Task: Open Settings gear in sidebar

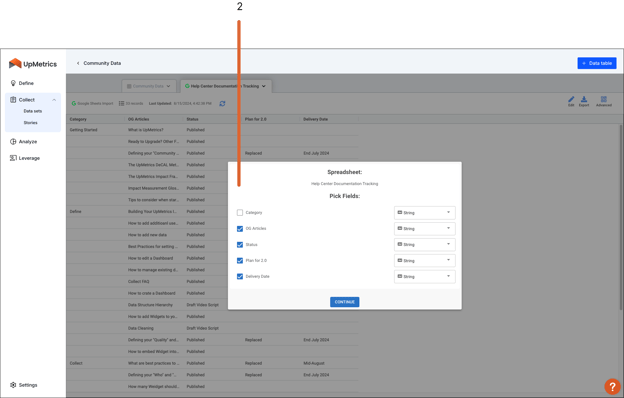Action: click(13, 385)
